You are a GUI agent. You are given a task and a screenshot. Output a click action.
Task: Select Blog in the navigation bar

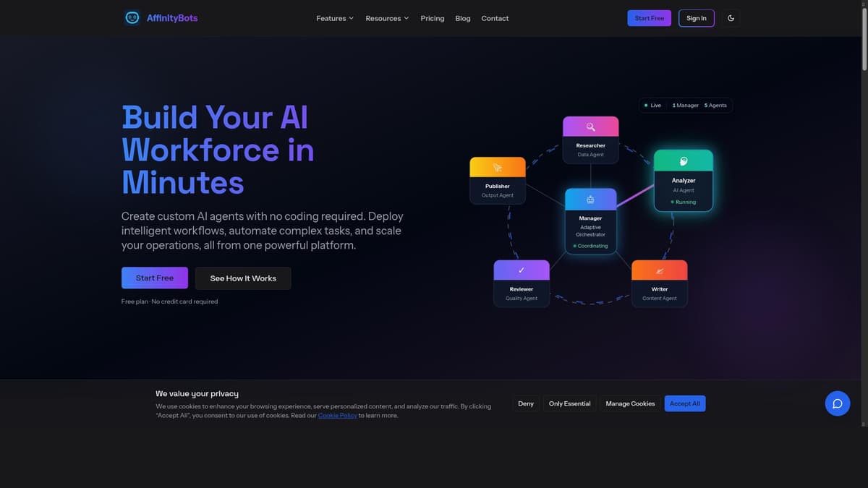coord(462,18)
